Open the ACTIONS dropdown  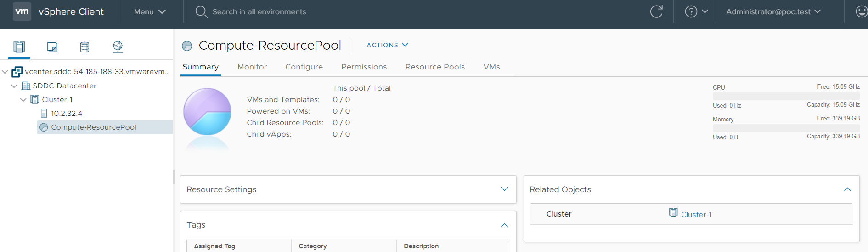[x=387, y=45]
